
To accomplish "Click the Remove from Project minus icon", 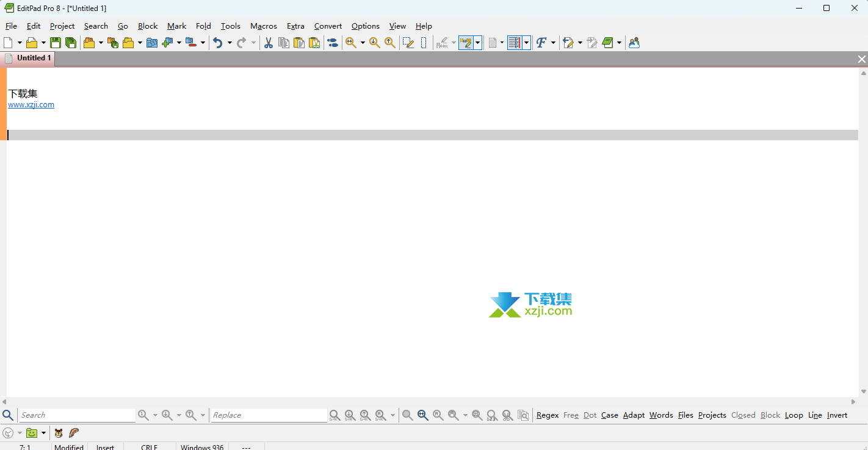I will click(191, 43).
